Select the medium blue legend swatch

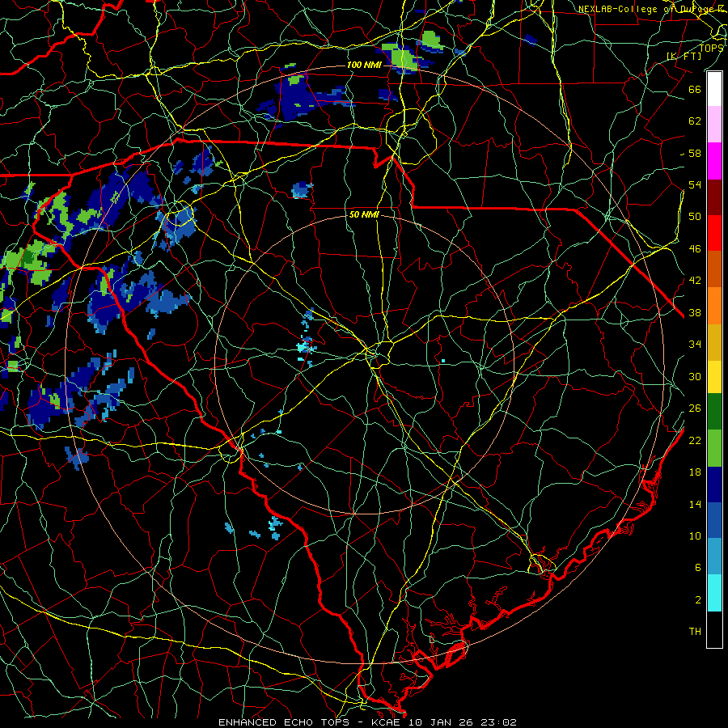click(x=714, y=520)
